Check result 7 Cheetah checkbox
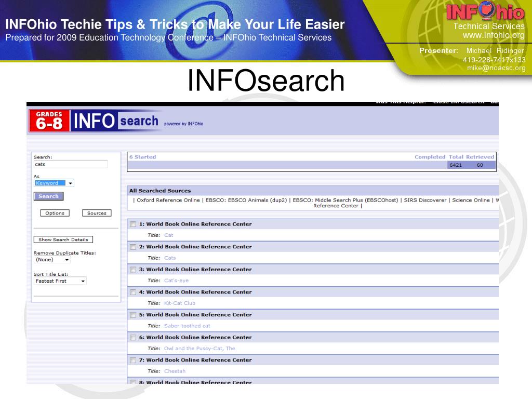 coord(133,361)
